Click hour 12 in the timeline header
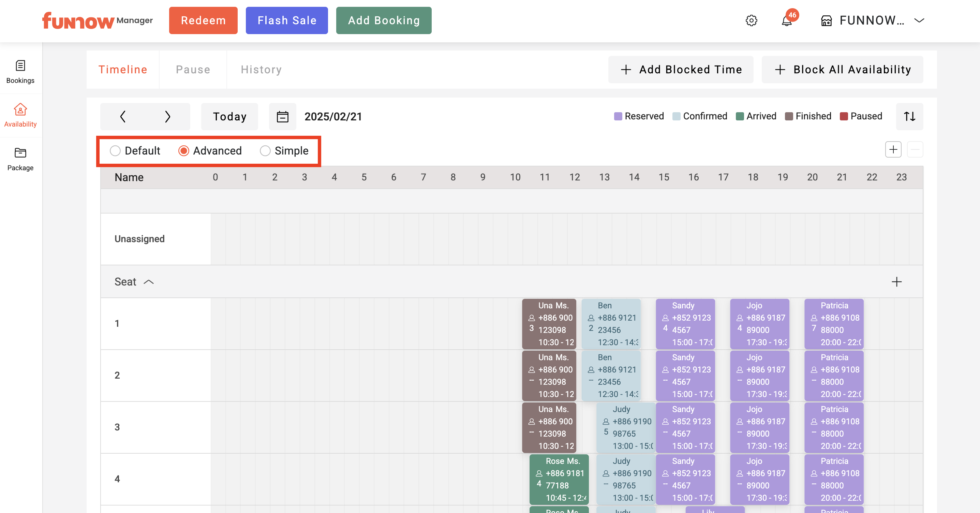Image resolution: width=980 pixels, height=513 pixels. pyautogui.click(x=575, y=177)
